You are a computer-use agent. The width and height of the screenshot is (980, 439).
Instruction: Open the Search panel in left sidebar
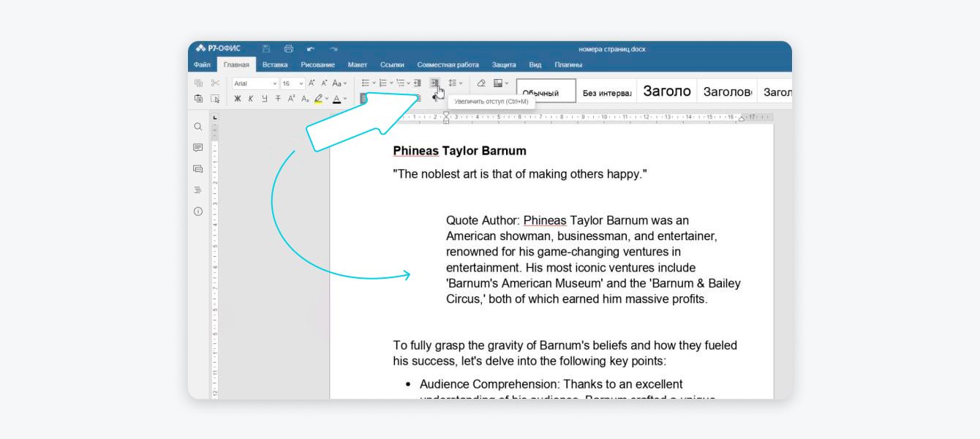coord(197,127)
